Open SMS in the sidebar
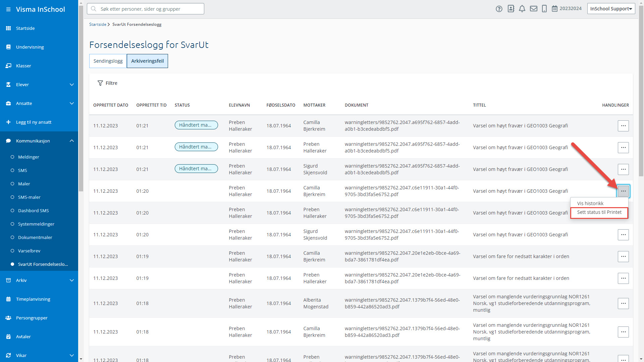Screen dimensions: 644x362 click(22, 170)
